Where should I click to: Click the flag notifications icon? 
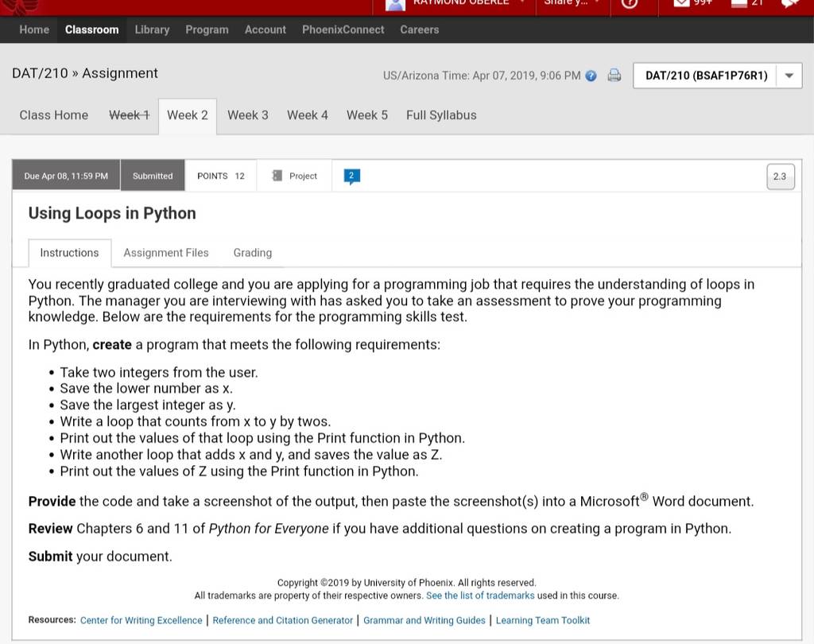(x=738, y=3)
